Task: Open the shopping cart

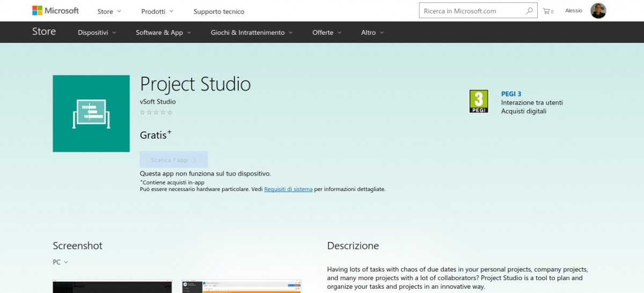Action: tap(548, 11)
